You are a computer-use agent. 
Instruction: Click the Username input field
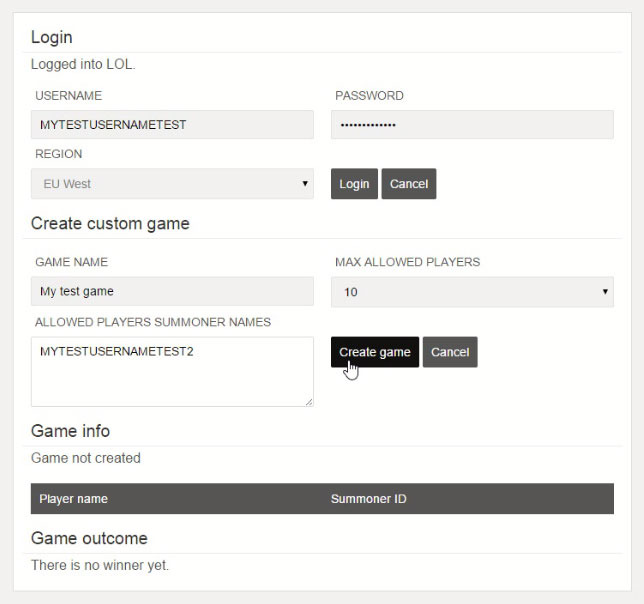172,125
